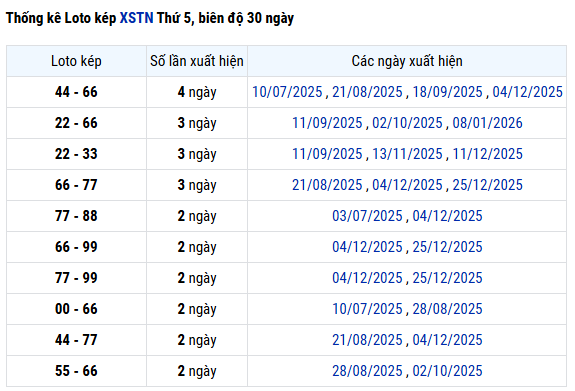Select the '77 - 88' loto pair cell

(76, 216)
